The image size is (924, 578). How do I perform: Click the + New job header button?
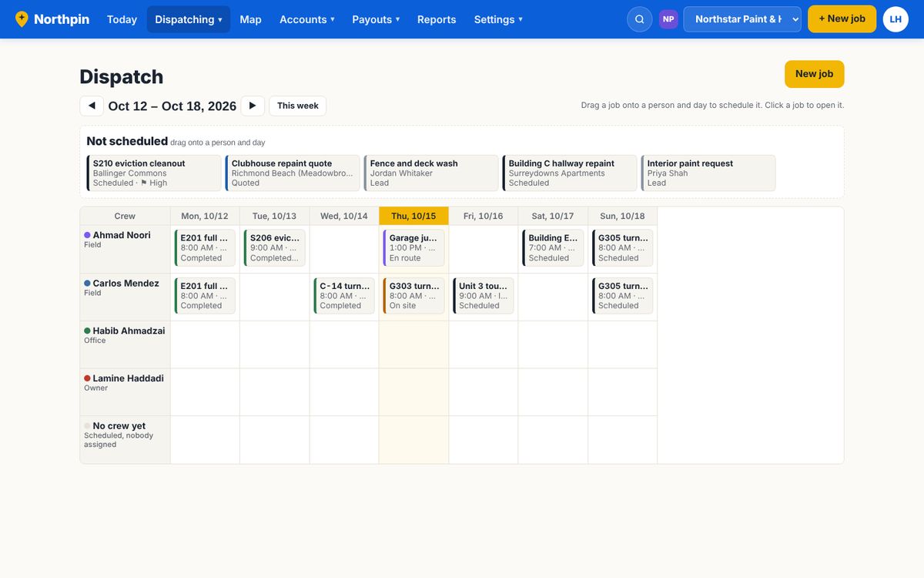click(842, 19)
